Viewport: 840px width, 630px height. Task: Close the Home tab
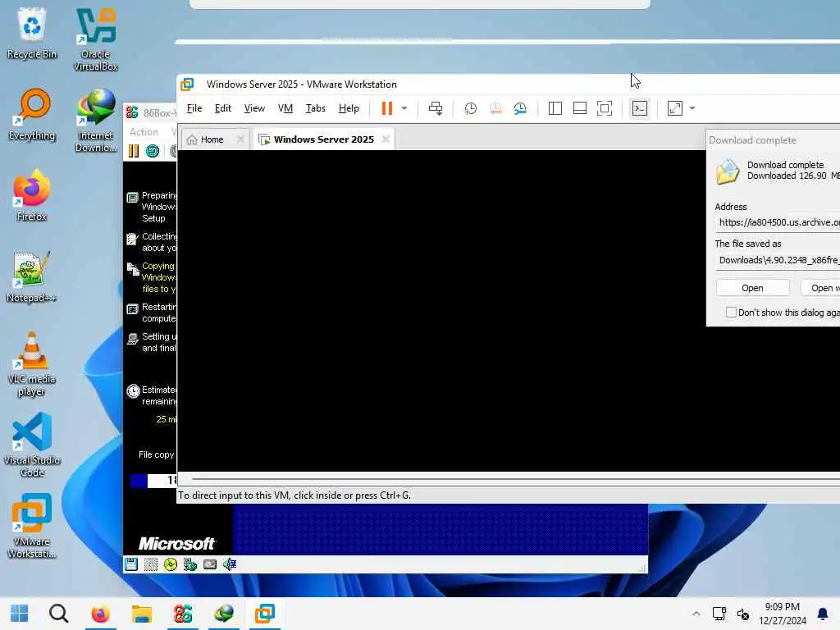pos(240,139)
